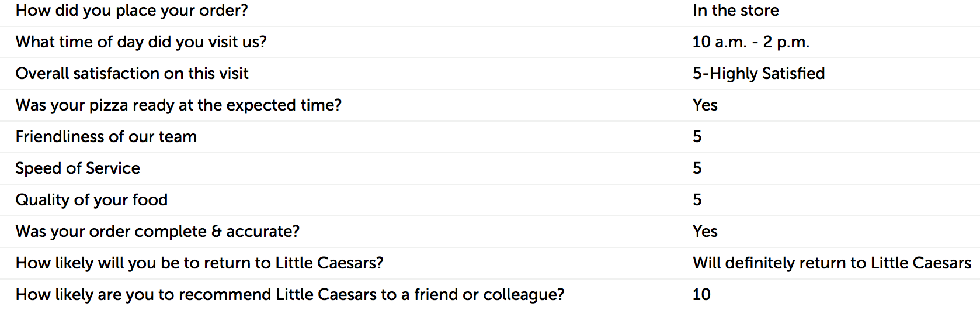Select the 'Yes' answer for order accuracy
This screenshot has height=310, width=980.
pos(705,232)
